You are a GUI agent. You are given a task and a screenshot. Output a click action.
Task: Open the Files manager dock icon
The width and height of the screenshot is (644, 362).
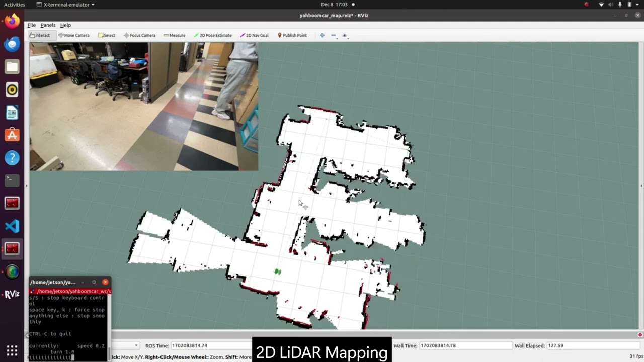pos(12,66)
